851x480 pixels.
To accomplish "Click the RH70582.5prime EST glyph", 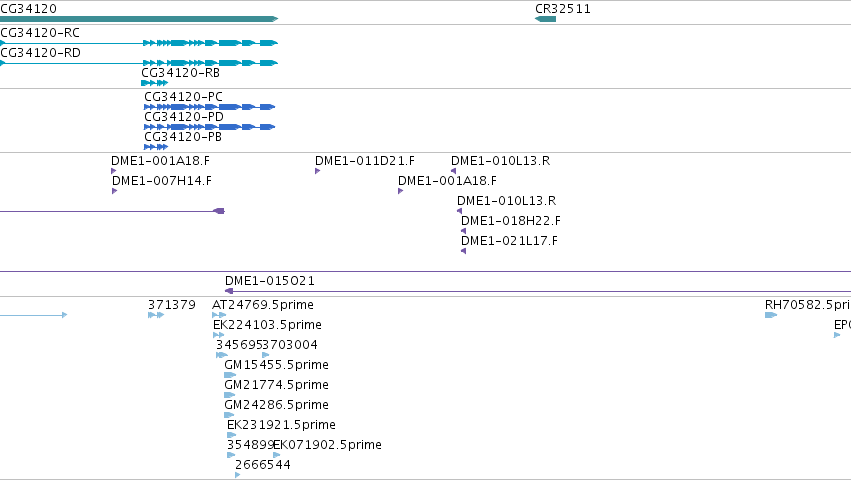I will [x=771, y=315].
